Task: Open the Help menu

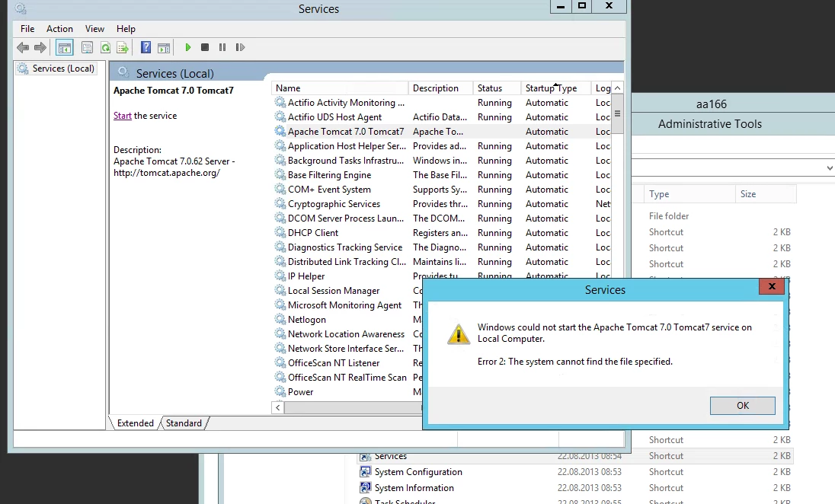Action: (126, 29)
